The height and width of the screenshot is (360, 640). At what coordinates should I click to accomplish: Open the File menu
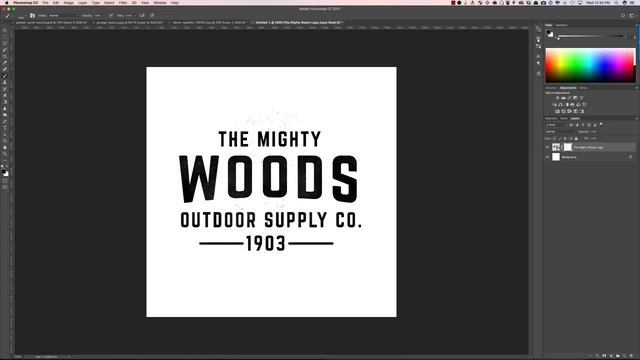click(x=45, y=2)
